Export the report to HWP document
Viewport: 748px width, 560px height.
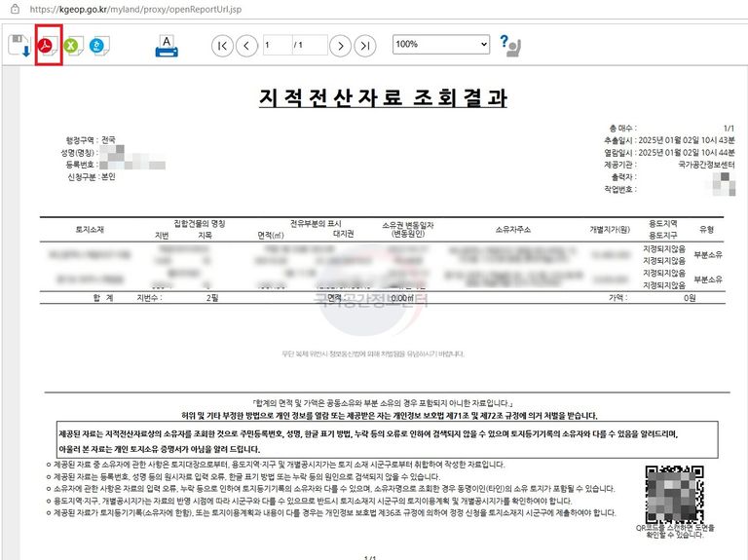coord(96,46)
